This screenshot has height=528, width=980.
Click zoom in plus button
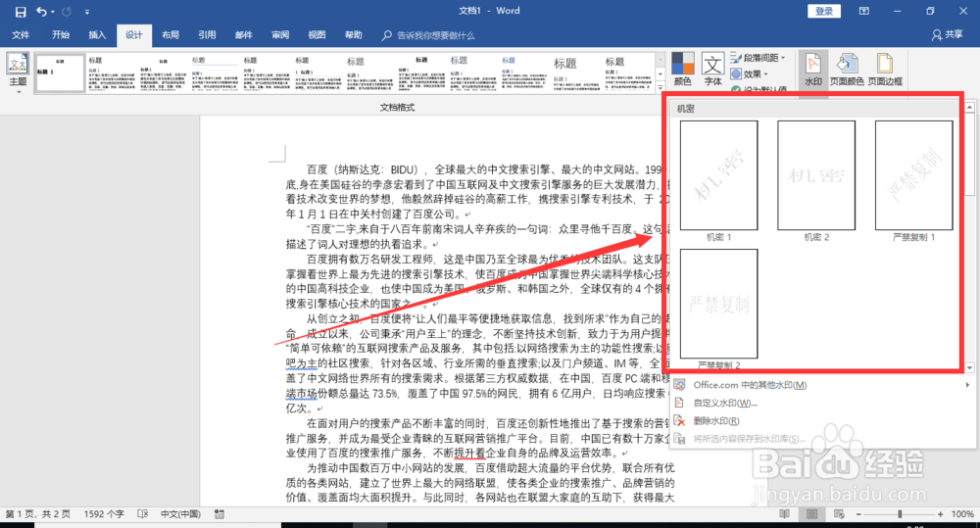(941, 514)
